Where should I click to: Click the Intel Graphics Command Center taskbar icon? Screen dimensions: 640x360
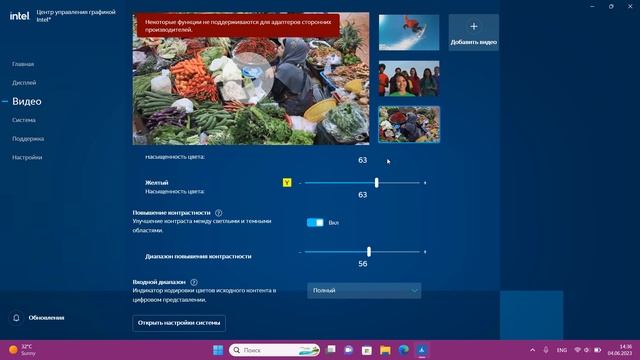(x=422, y=350)
